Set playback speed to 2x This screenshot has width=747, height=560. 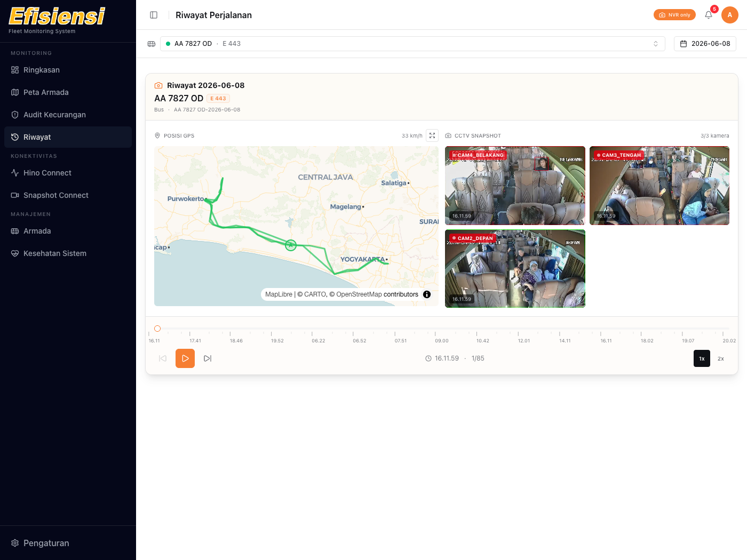click(721, 358)
